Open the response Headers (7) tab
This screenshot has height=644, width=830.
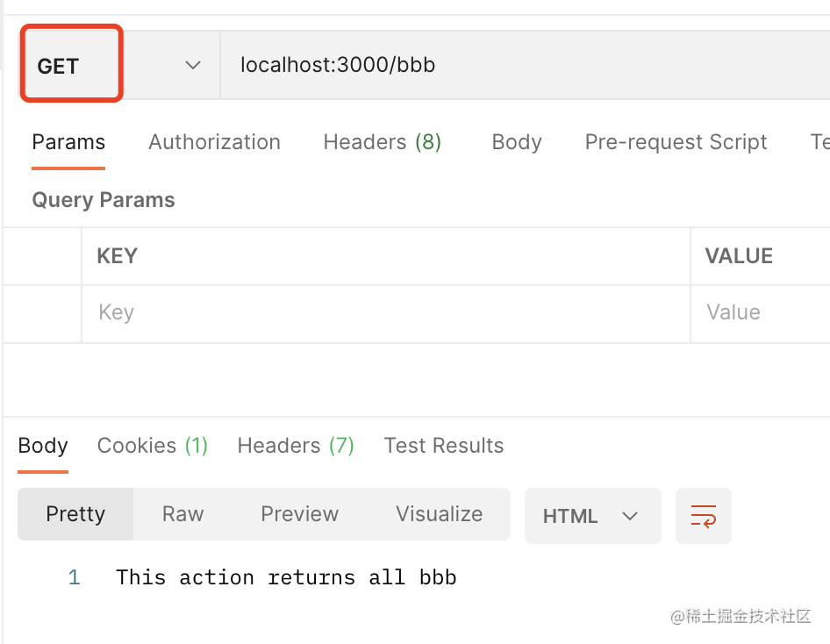[296, 446]
